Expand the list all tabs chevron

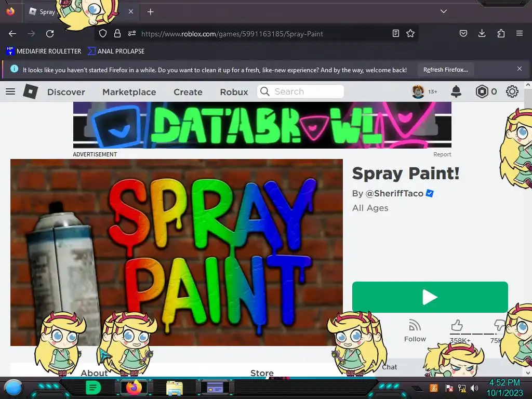tap(444, 11)
